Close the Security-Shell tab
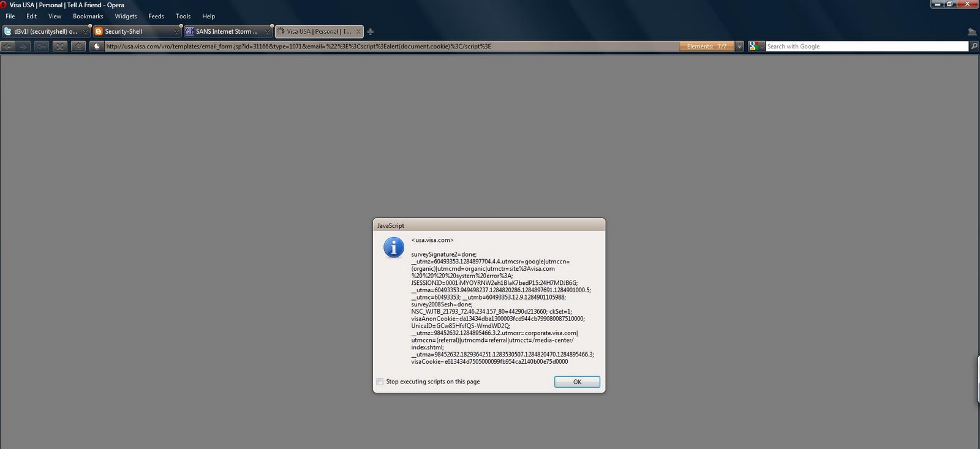The image size is (980, 449). coord(176,32)
